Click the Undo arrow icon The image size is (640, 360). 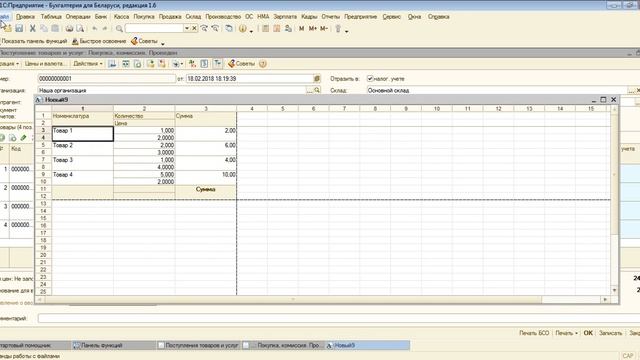(95, 29)
